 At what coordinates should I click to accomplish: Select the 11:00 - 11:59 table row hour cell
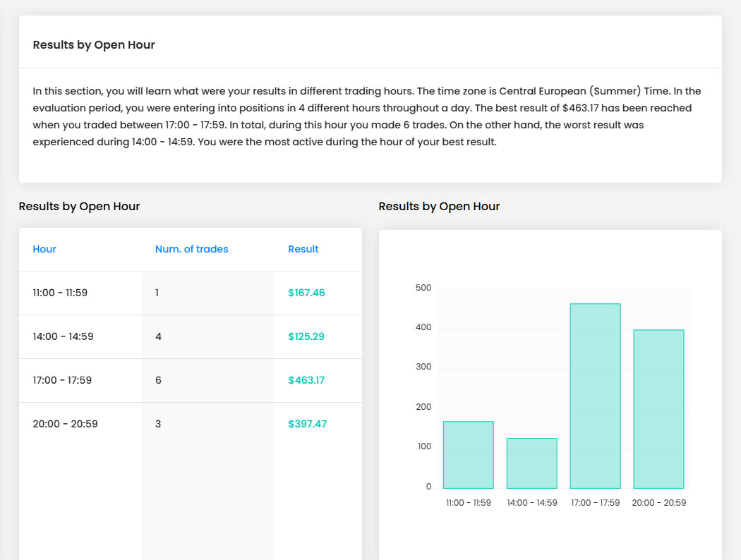click(60, 293)
